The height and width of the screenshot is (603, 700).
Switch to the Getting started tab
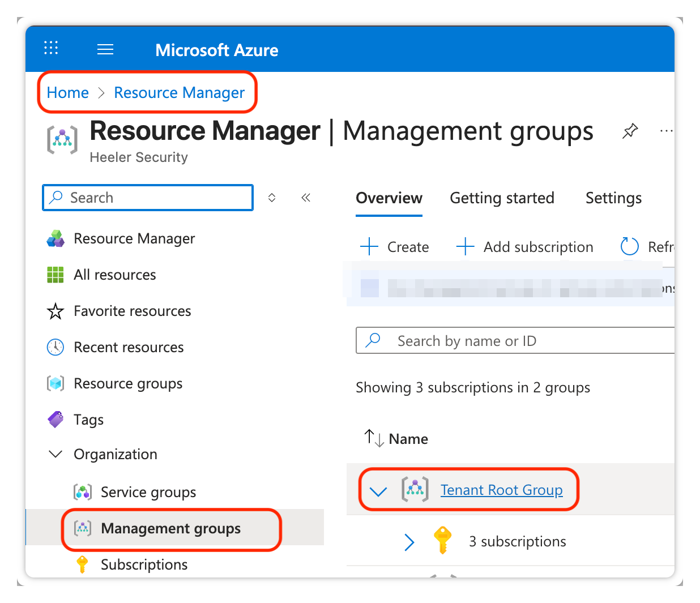502,198
